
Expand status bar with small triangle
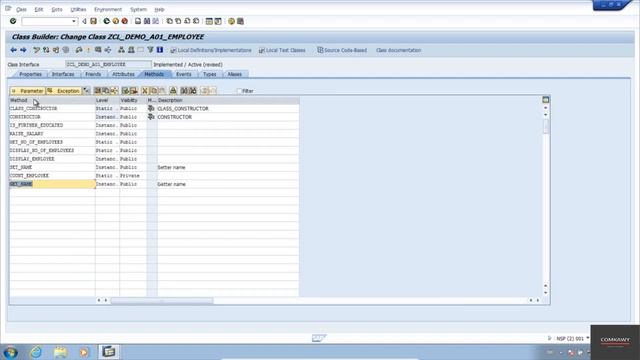click(x=549, y=338)
